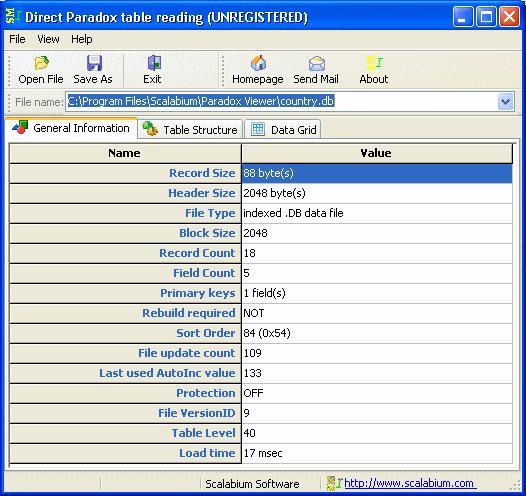
Task: Select the Record Count value cell
Action: pyautogui.click(x=377, y=253)
